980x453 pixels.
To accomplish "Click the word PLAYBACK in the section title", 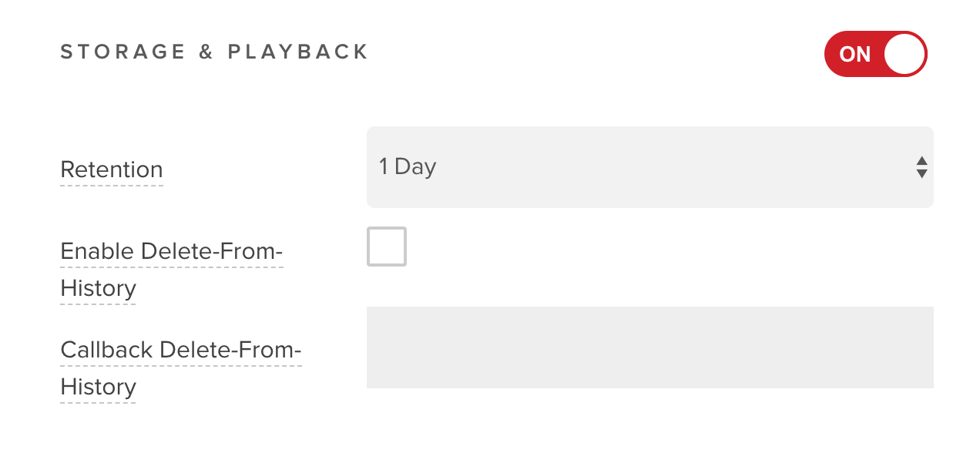I will pos(298,52).
